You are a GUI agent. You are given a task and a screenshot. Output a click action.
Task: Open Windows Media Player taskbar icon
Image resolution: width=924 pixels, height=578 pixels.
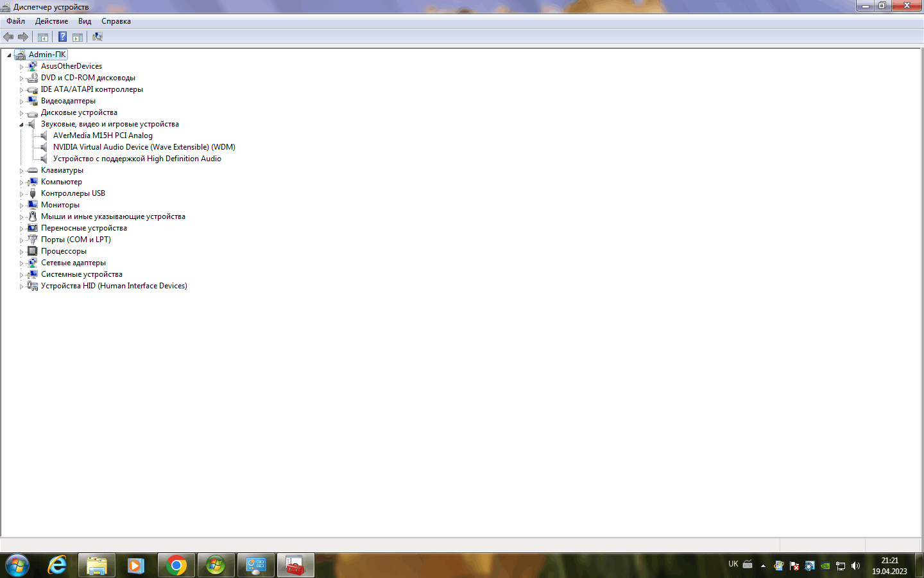coord(135,566)
